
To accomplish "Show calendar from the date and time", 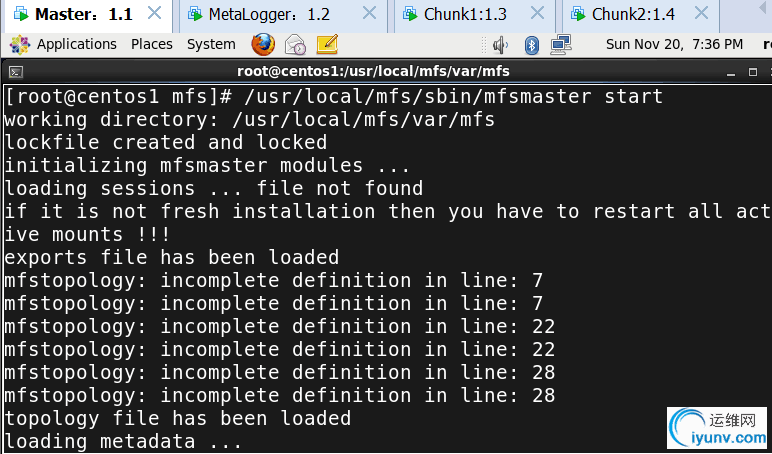I will [674, 44].
